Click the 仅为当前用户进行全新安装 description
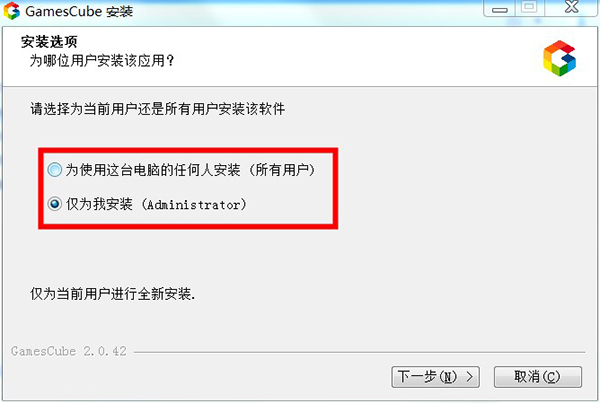This screenshot has height=403, width=600. click(112, 294)
